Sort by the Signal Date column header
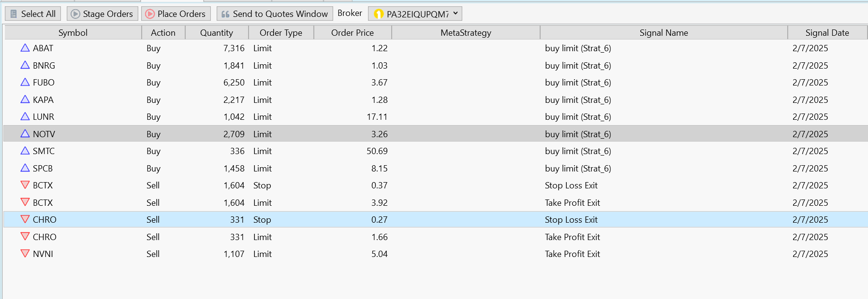 [x=827, y=33]
